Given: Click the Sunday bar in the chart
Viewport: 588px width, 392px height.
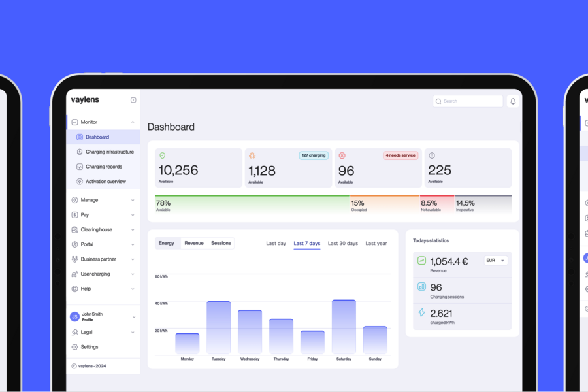Looking at the screenshot, I should click(x=375, y=340).
